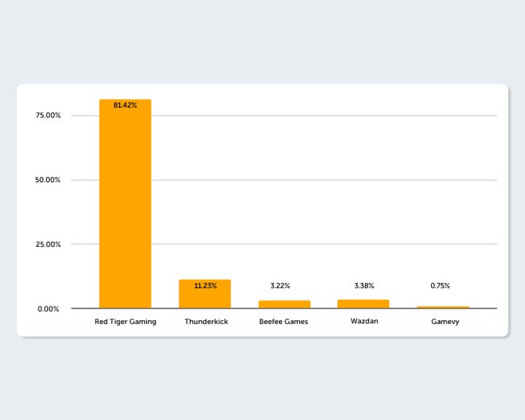Click the 0.00% y-axis tick label
The image size is (525, 420).
coord(48,309)
